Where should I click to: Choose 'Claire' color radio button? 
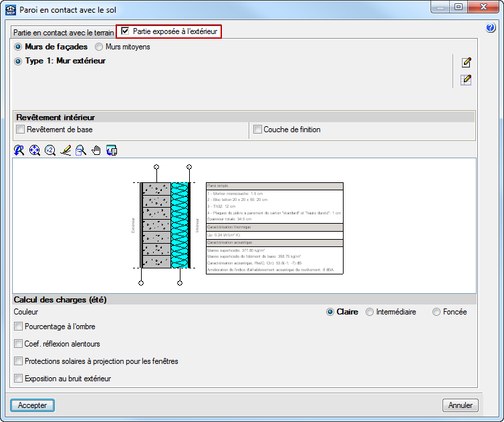click(330, 312)
